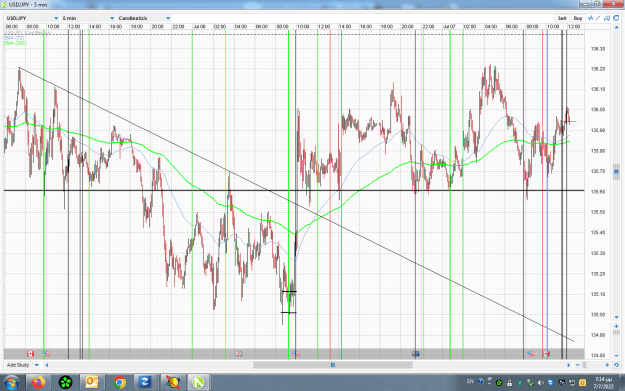This screenshot has height=391, width=625.
Task: Open the Candlestick chart type dropdown
Action: coord(144,18)
